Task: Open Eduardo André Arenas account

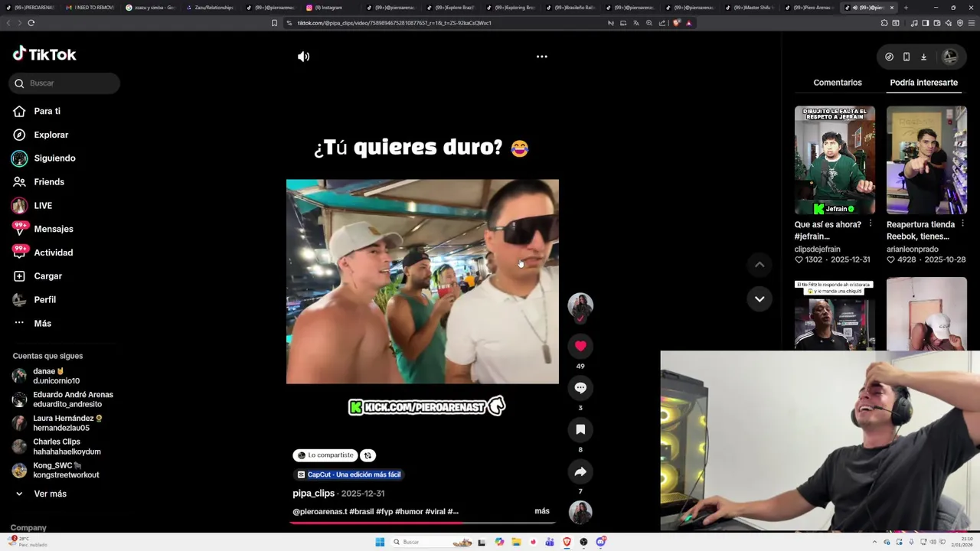Action: [61, 399]
